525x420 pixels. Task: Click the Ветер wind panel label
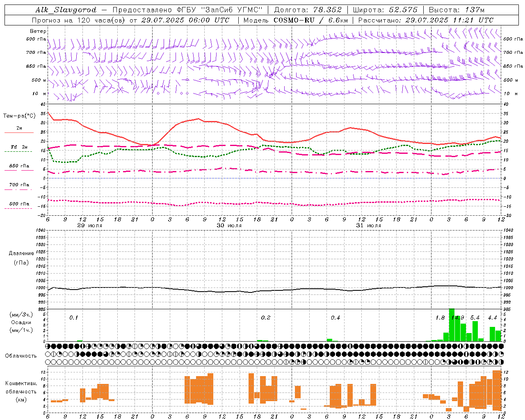coord(38,31)
